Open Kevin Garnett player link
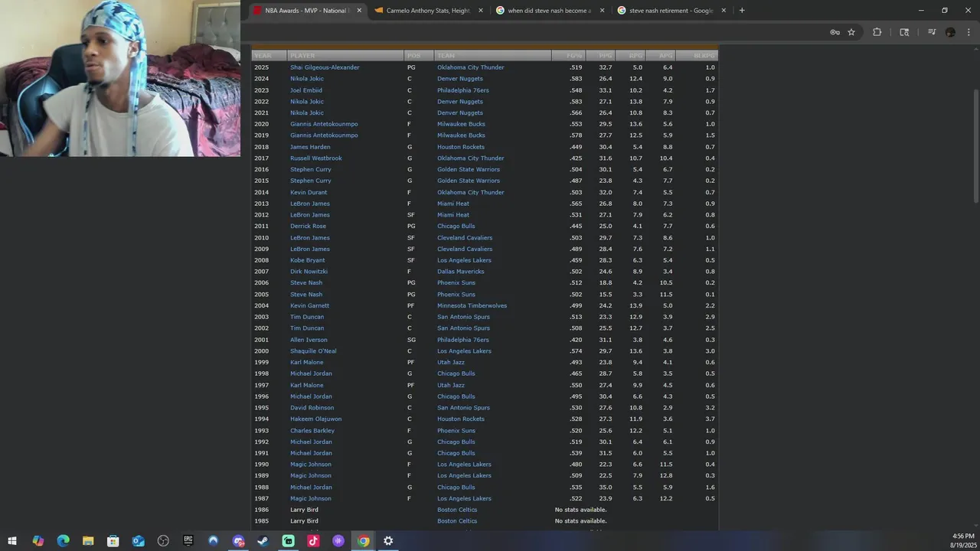 click(x=309, y=305)
